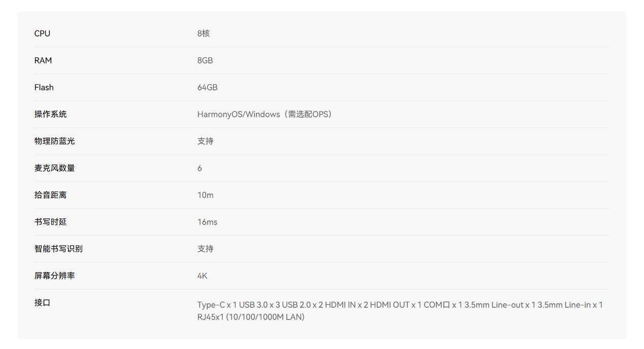The image size is (644, 349).
Task: Select the 64GB Flash value
Action: click(207, 87)
